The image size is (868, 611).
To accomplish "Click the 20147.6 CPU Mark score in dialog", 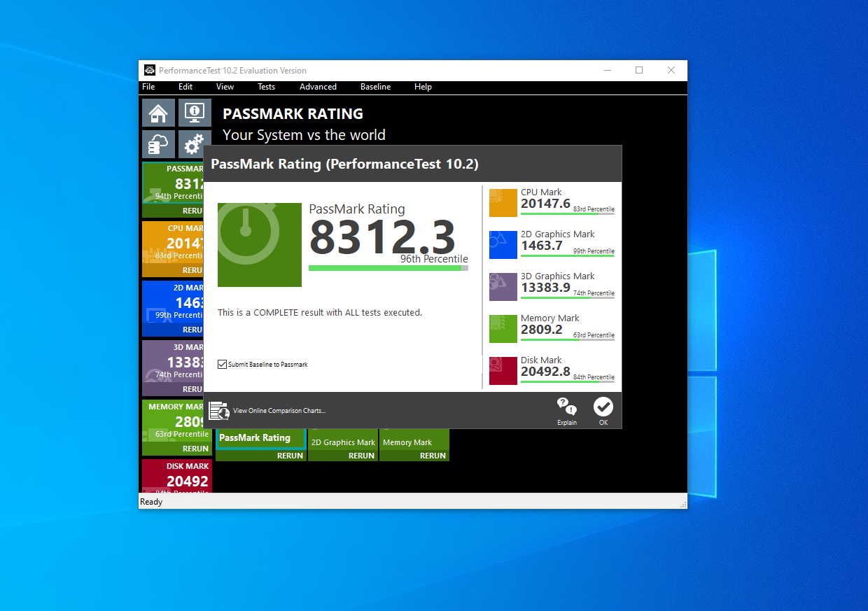I will click(x=546, y=204).
